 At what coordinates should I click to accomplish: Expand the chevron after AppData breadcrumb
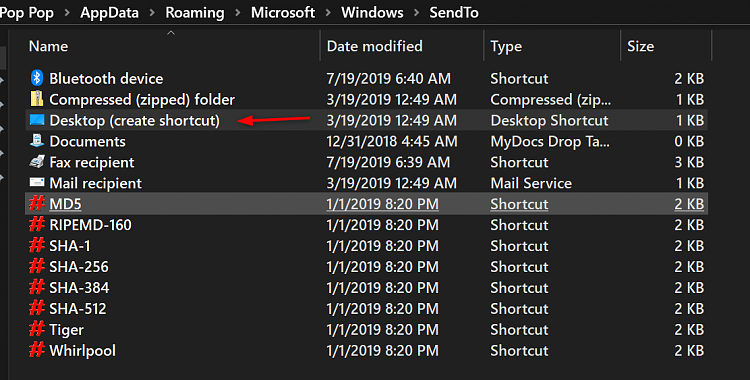[152, 13]
